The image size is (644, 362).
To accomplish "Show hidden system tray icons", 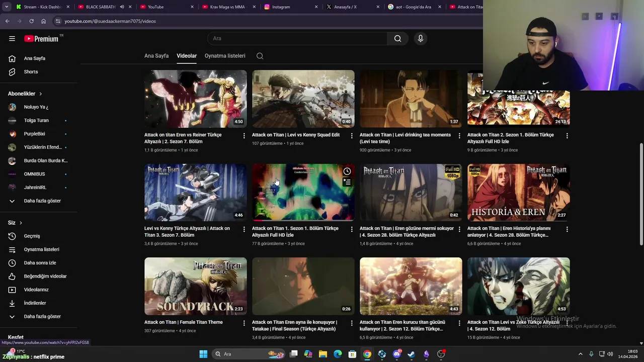I will click(580, 354).
